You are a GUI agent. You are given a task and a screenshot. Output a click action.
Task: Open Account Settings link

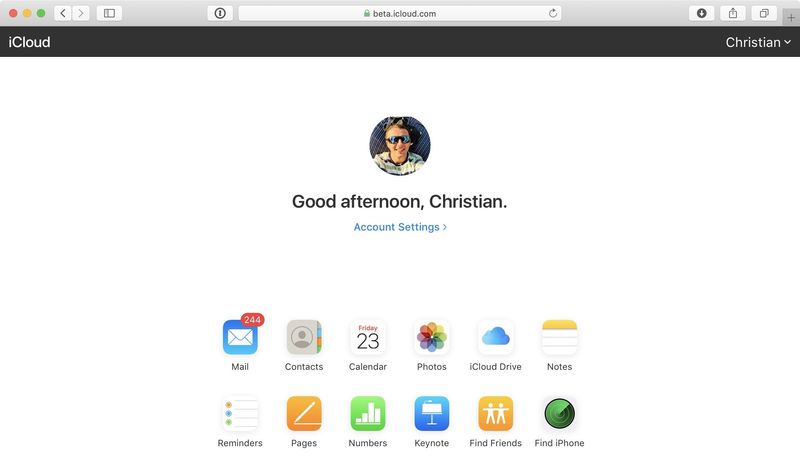pos(400,227)
